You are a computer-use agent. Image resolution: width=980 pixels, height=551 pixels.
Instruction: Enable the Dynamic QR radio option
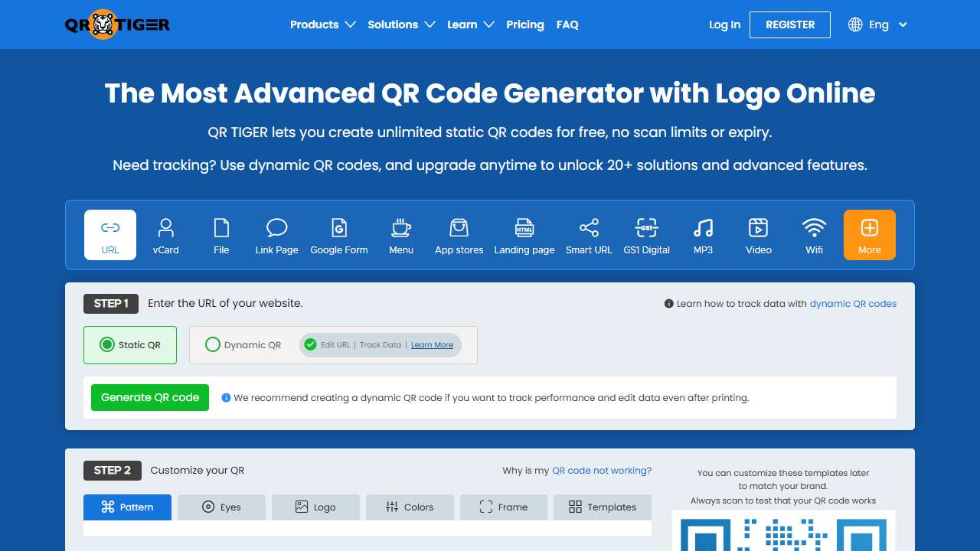(x=213, y=345)
